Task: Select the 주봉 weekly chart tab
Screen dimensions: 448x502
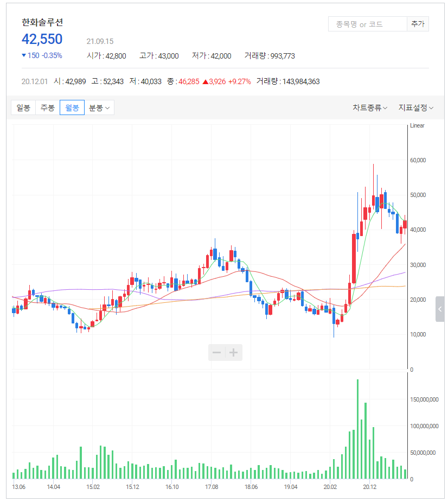Action: (48, 107)
